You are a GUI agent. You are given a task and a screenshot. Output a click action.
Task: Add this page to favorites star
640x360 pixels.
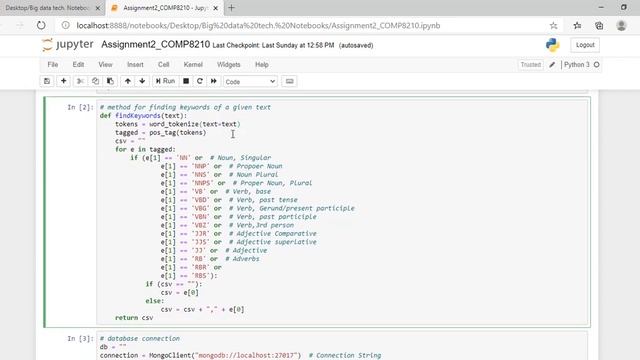pyautogui.click(x=553, y=25)
